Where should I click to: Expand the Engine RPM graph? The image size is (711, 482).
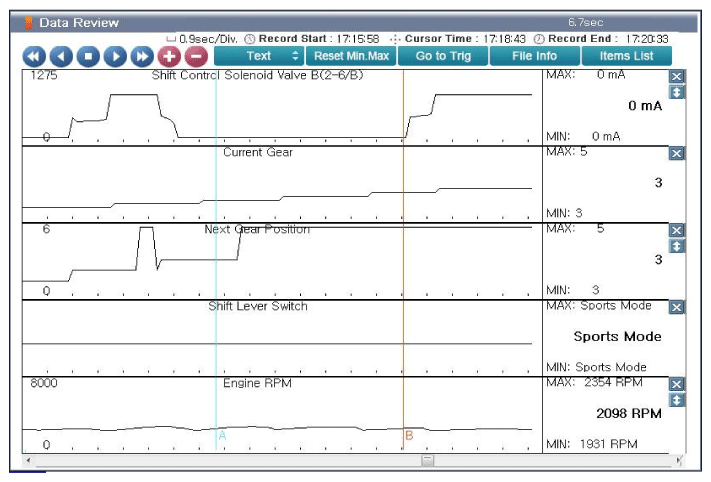coord(677,400)
